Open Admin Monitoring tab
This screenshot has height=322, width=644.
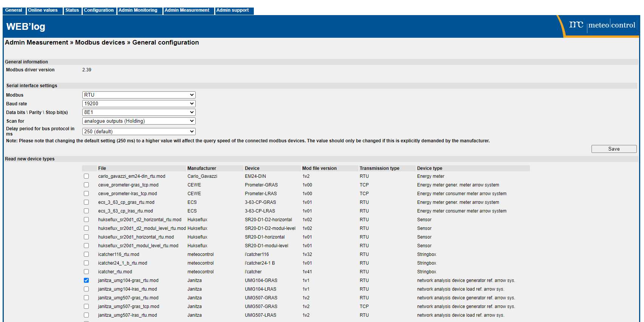[x=138, y=11]
